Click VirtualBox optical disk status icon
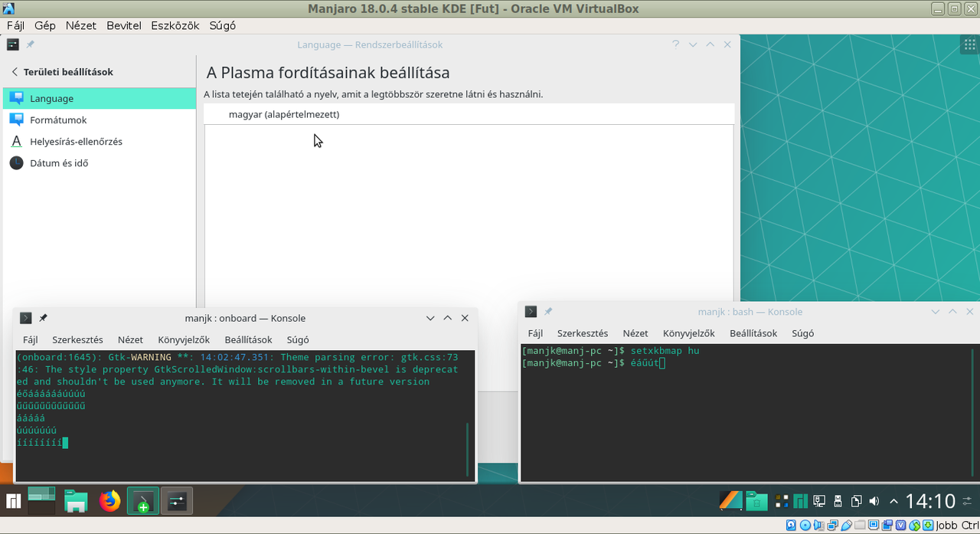 pos(805,526)
